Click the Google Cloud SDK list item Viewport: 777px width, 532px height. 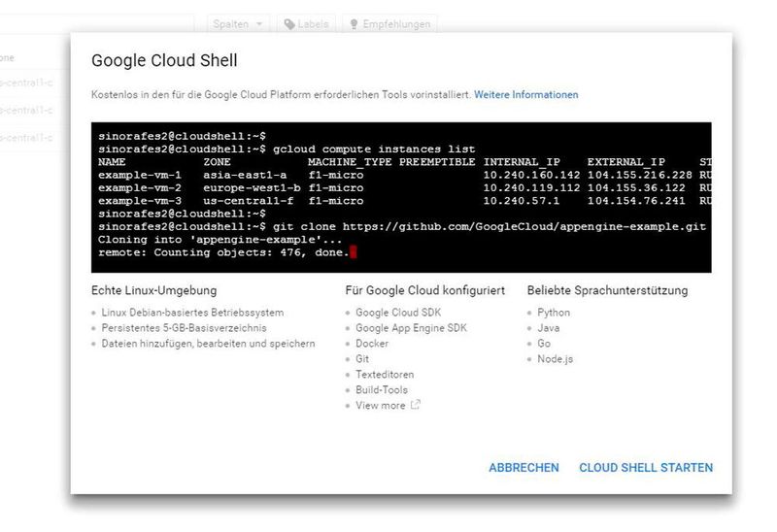(398, 313)
